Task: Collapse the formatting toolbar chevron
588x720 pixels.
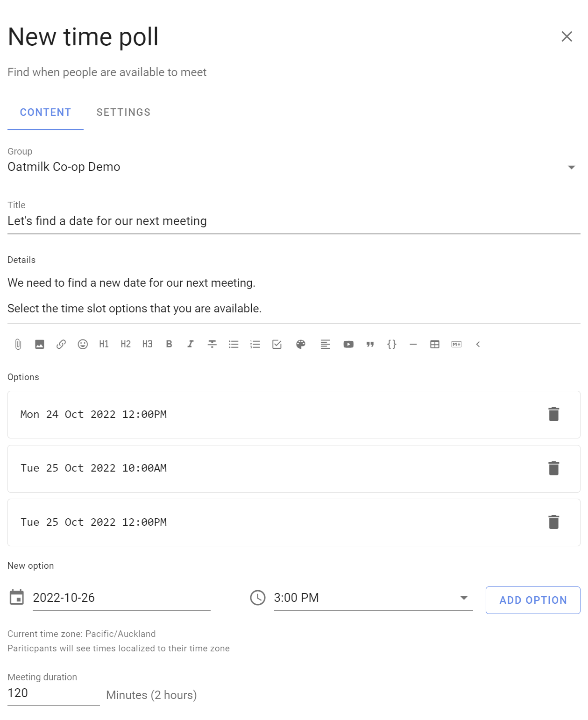Action: coord(478,344)
